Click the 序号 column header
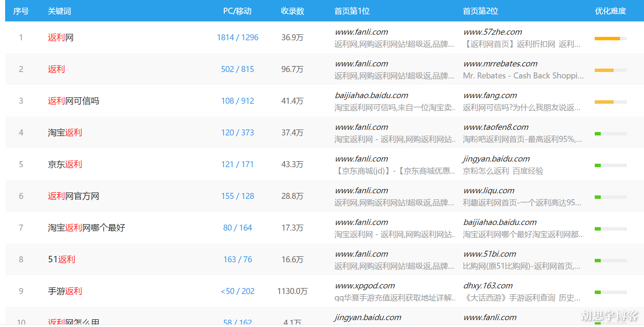 (x=21, y=11)
